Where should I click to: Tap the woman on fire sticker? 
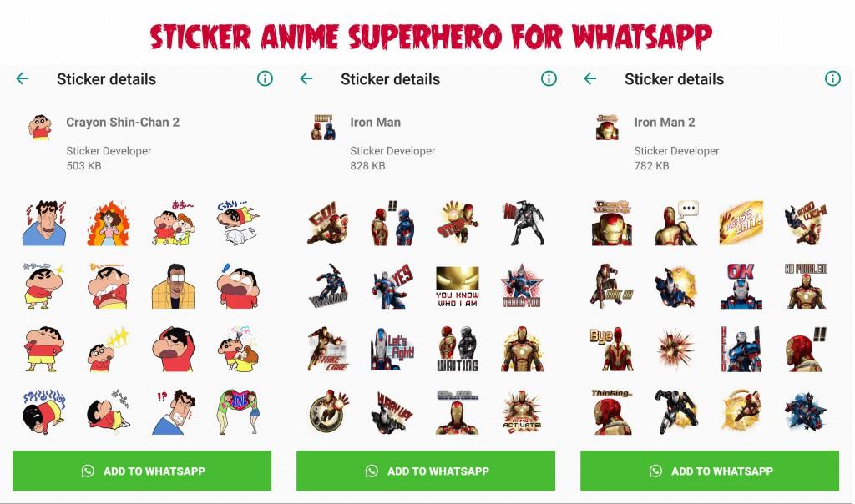pos(109,224)
